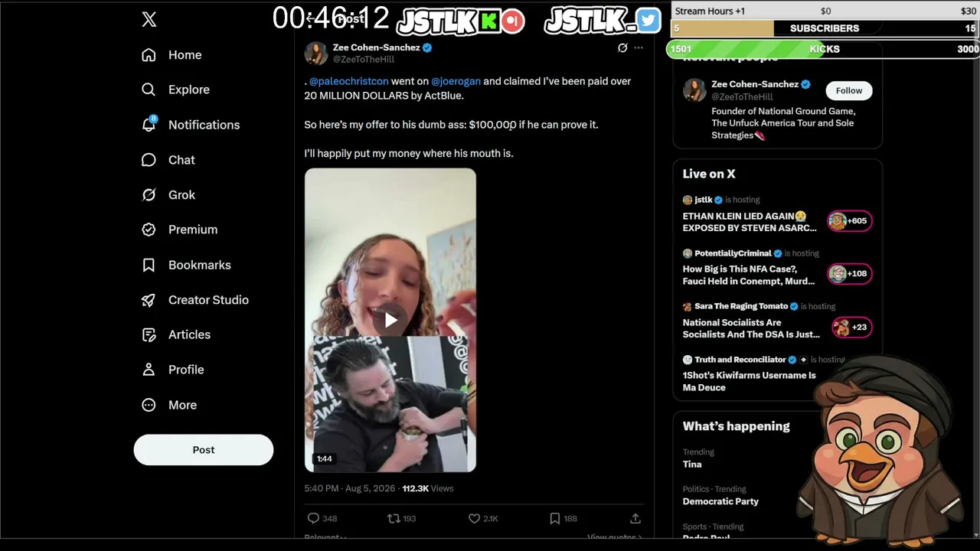Image resolution: width=980 pixels, height=551 pixels.
Task: Open the National Socialists Are Socialists live title
Action: click(751, 328)
